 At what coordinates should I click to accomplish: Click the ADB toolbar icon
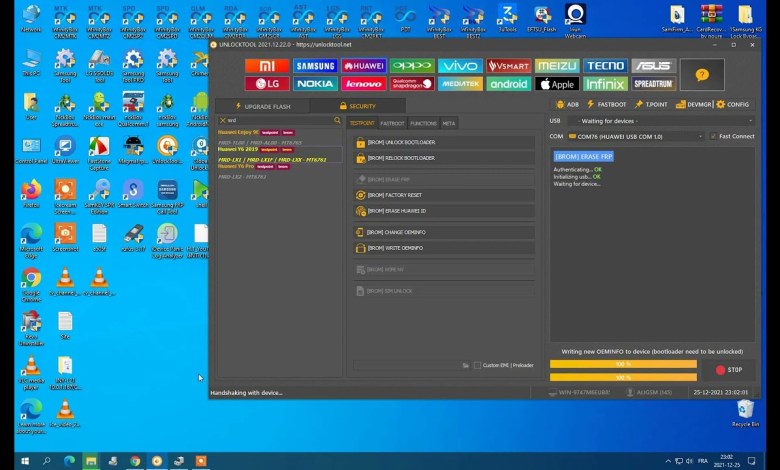point(568,104)
